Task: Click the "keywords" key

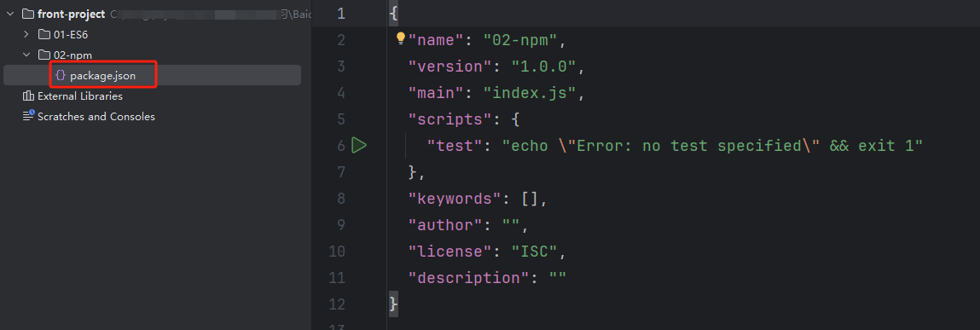Action: (x=455, y=199)
